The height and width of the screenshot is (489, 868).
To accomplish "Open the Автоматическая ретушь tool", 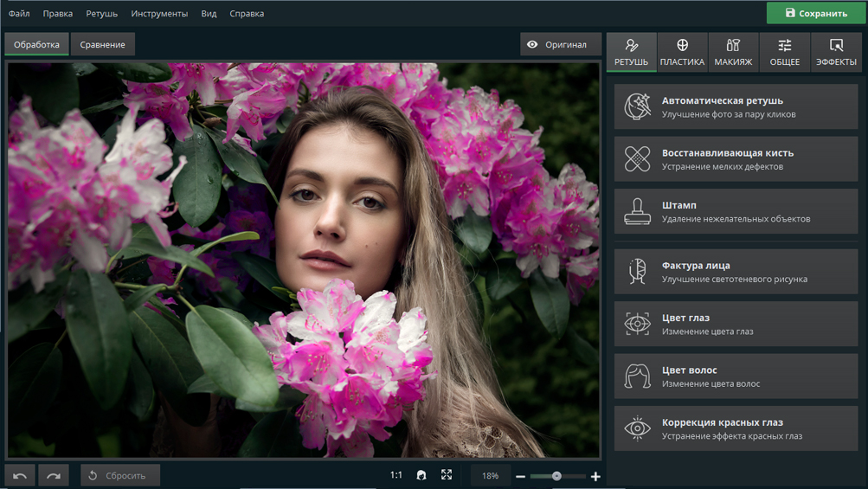I will 736,107.
